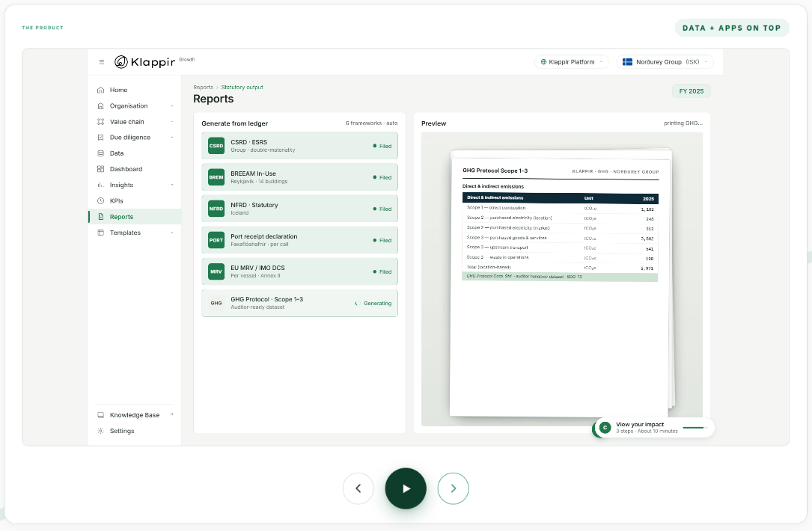Expand the Templates chevron
This screenshot has height=531, width=812.
172,233
